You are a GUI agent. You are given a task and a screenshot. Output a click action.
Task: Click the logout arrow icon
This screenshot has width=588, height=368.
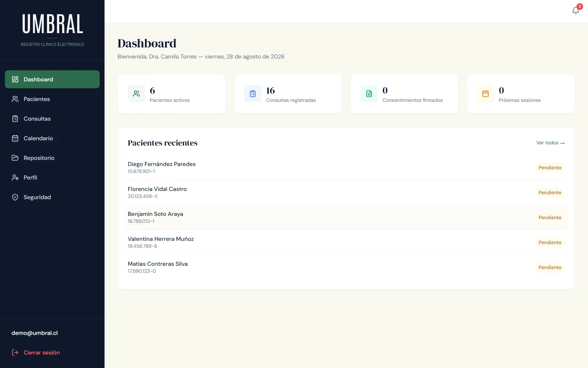15,352
